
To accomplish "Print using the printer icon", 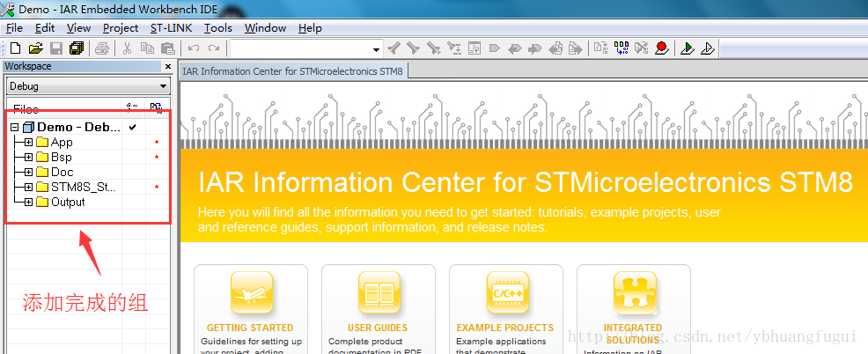I will pos(102,48).
